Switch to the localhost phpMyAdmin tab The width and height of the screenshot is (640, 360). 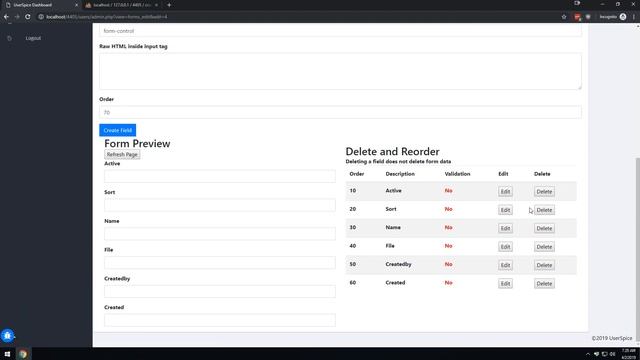tap(122, 5)
